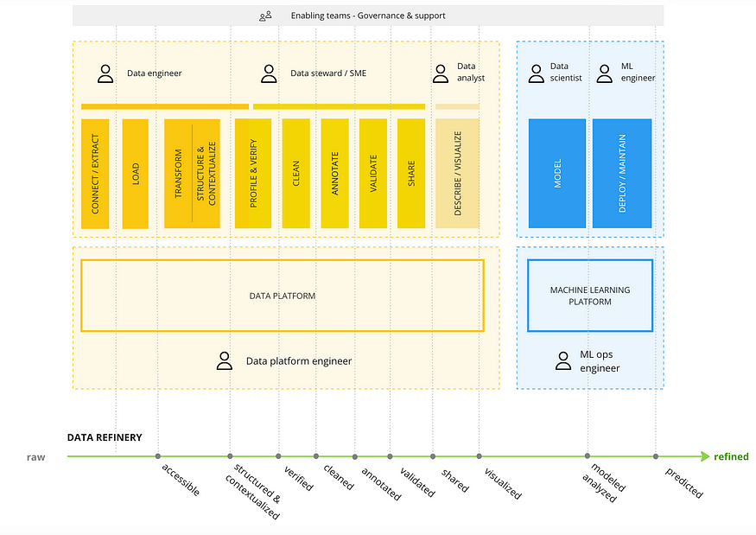Click the DATA PLATFORM box

point(282,296)
